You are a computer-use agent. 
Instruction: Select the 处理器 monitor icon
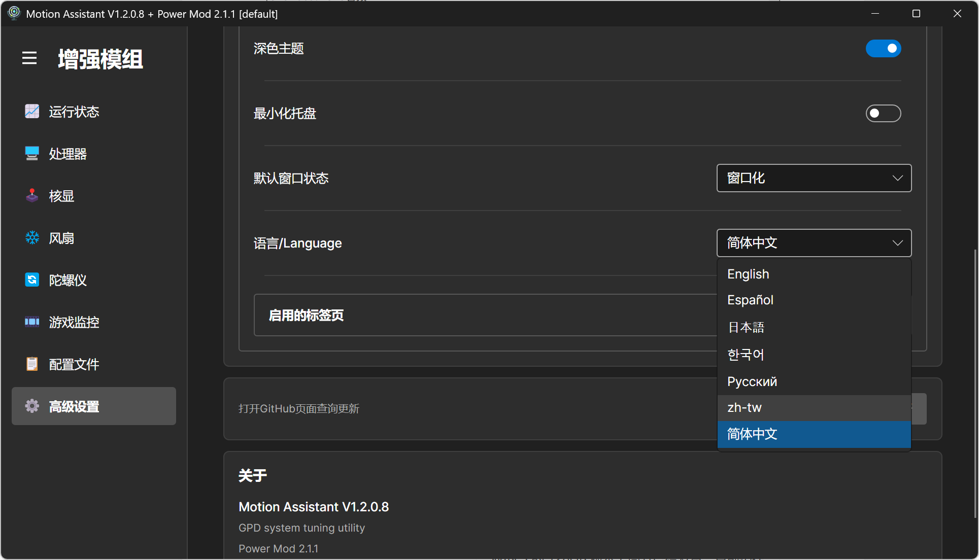[x=32, y=154]
